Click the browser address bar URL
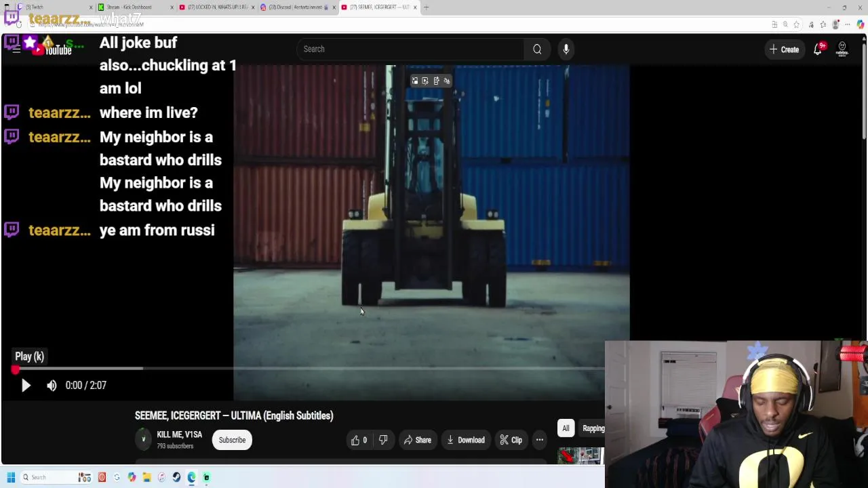This screenshot has height=488, width=868. tap(90, 24)
